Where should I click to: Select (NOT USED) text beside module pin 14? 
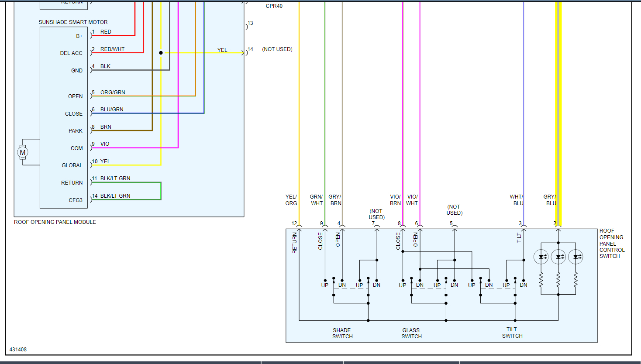point(277,49)
